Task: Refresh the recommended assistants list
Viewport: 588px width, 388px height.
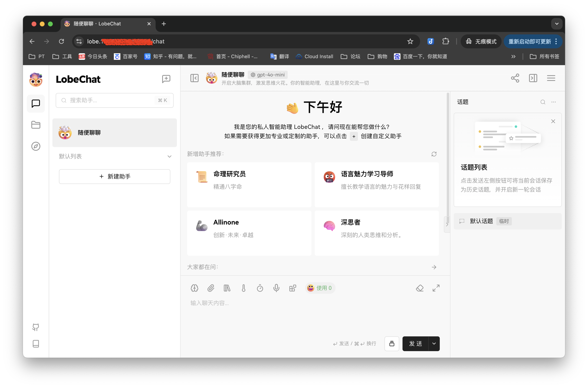Action: coord(434,154)
